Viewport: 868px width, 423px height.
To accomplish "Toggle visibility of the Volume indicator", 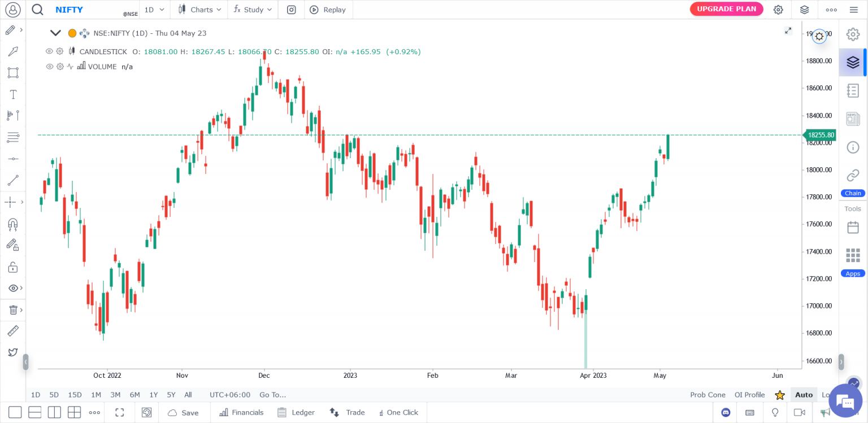I will 49,67.
